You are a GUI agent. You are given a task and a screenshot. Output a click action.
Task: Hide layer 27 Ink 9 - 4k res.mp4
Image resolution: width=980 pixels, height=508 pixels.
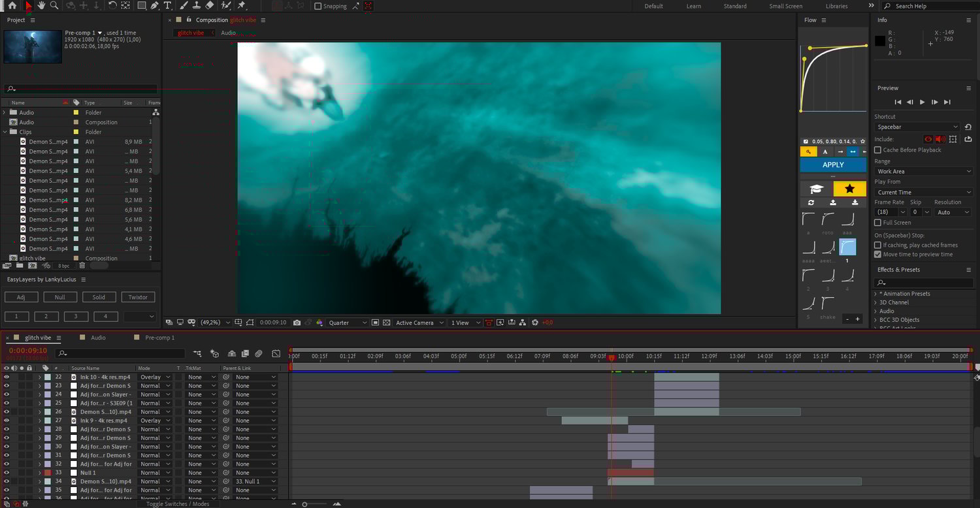7,421
